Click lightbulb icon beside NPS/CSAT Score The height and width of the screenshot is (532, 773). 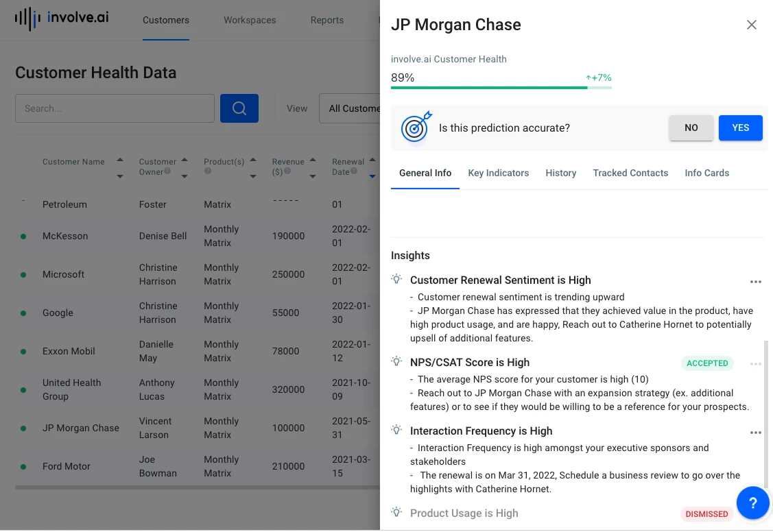click(x=396, y=361)
